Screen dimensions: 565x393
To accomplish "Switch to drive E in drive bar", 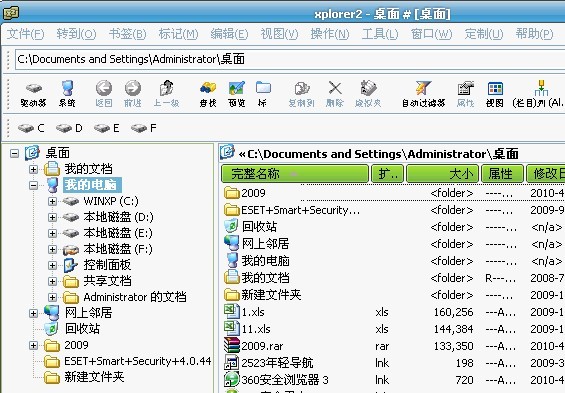I will point(107,128).
